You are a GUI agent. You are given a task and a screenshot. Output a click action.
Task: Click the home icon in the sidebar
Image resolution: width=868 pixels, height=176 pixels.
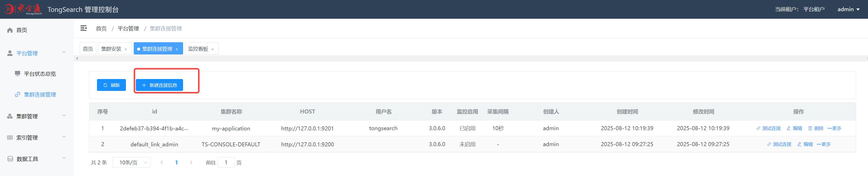(x=10, y=30)
